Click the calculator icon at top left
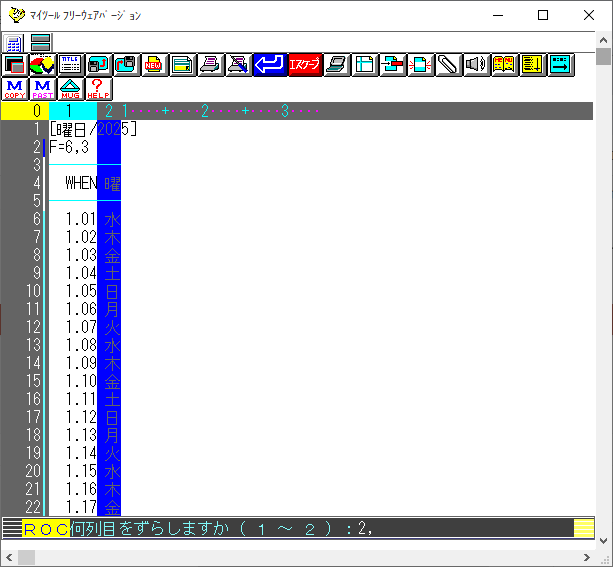The image size is (613, 567). click(14, 43)
